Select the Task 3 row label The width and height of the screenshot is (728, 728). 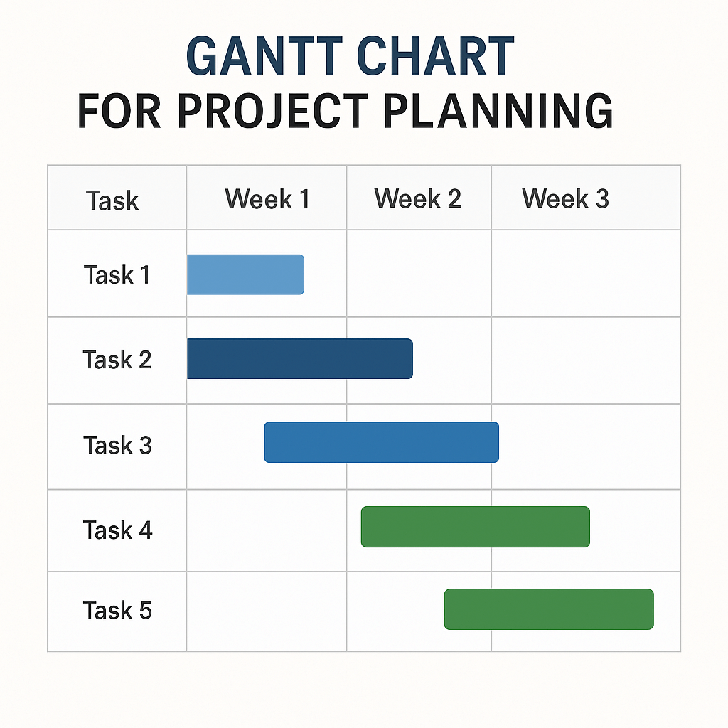(x=117, y=445)
